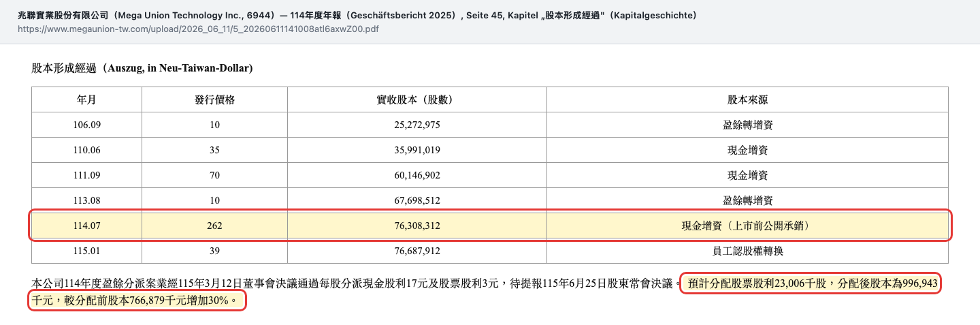980x325 pixels.
Task: Select the date cell 111.09
Action: click(86, 176)
